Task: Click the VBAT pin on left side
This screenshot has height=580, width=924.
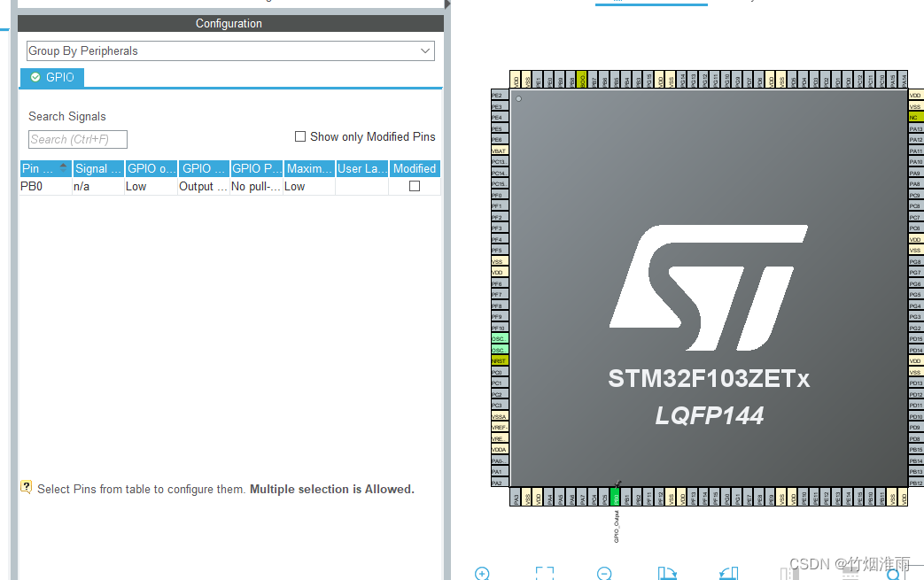Action: 499,151
